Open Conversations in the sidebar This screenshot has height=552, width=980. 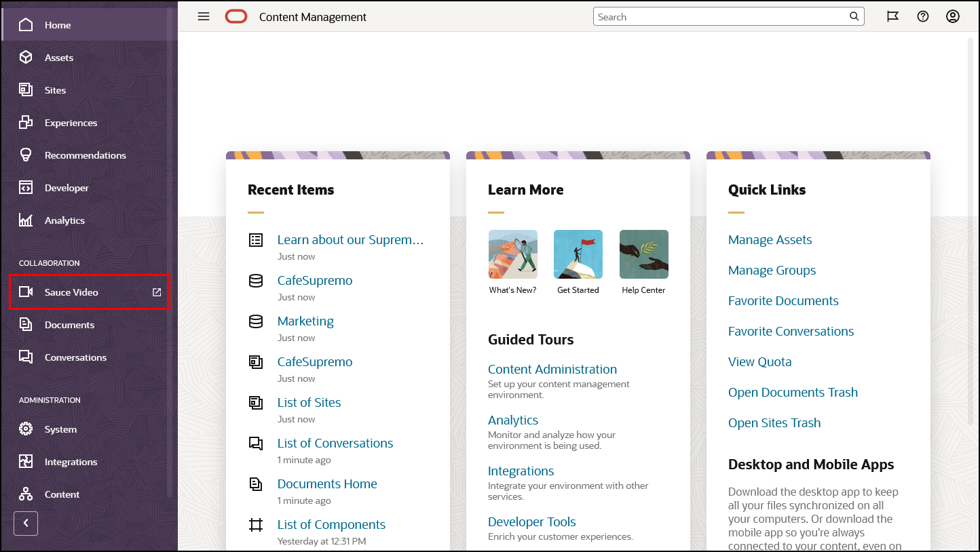[75, 357]
